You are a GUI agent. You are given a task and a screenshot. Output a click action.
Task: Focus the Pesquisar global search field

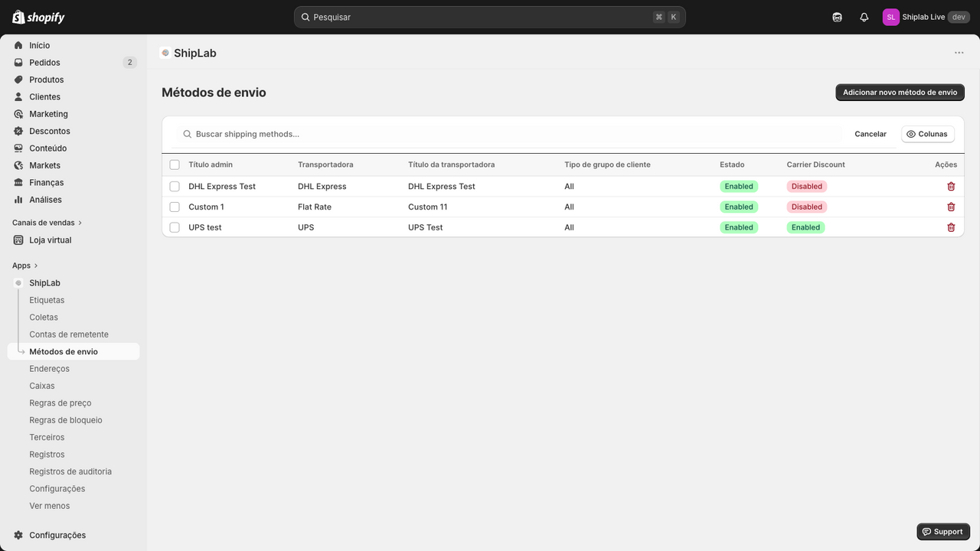490,17
